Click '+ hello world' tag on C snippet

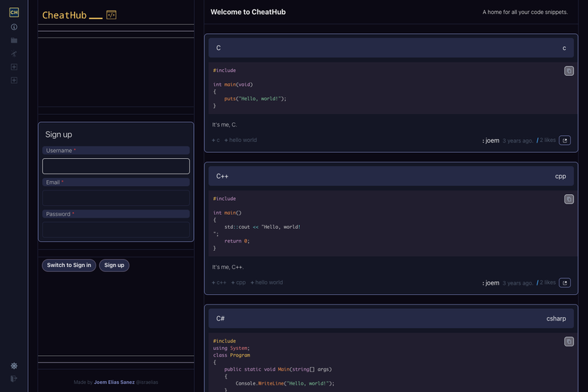point(240,140)
